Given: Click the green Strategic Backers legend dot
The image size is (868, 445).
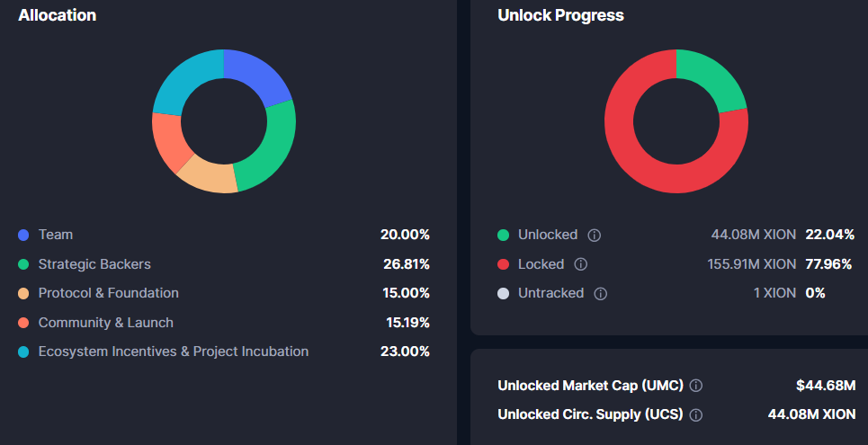Looking at the screenshot, I should (x=23, y=264).
